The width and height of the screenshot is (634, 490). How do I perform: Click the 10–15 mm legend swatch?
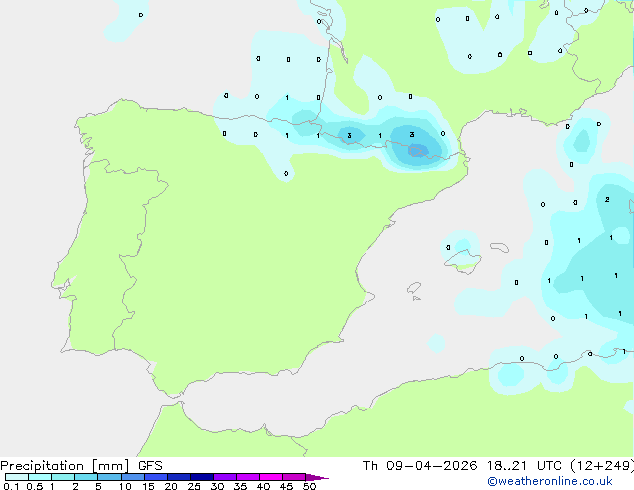(x=132, y=477)
